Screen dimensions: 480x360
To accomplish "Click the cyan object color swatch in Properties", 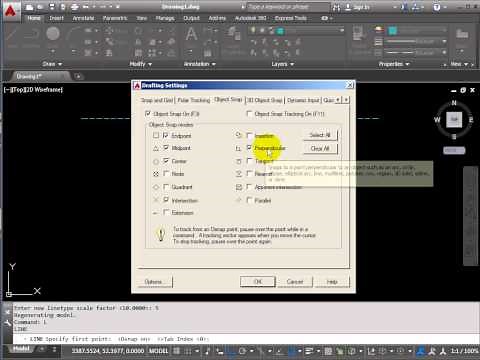I will click(393, 31).
